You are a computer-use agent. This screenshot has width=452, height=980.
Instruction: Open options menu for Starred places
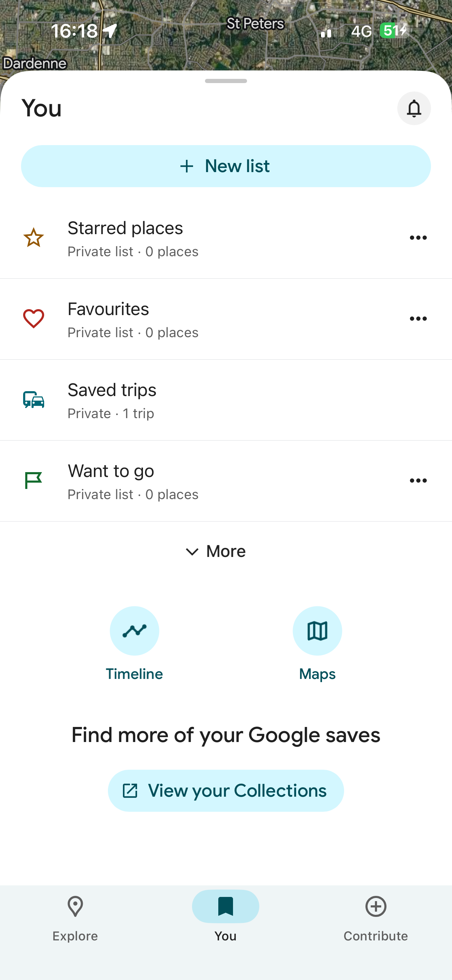418,238
